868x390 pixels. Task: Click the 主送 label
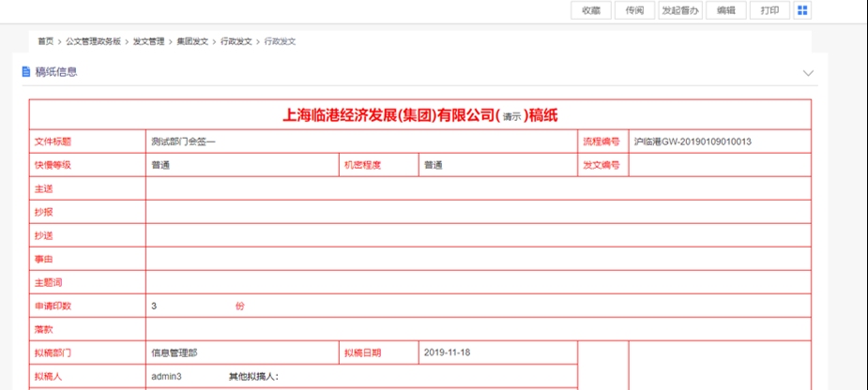44,188
